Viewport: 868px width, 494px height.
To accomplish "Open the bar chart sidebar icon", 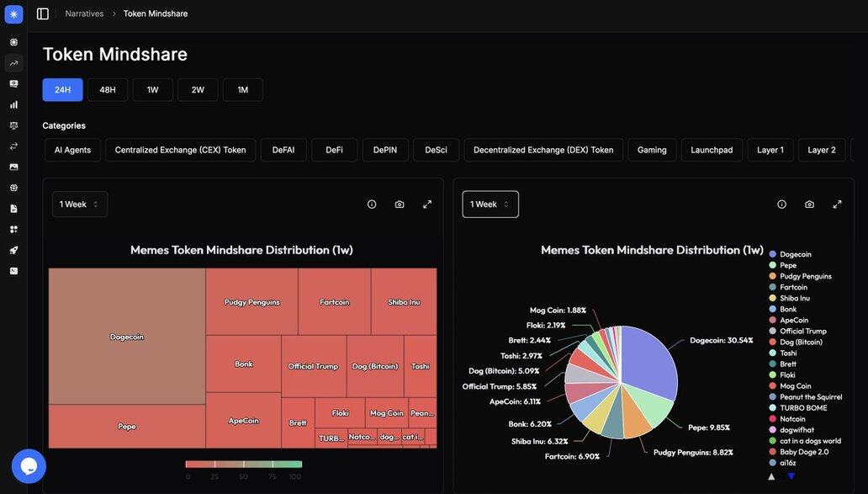I will click(x=13, y=104).
